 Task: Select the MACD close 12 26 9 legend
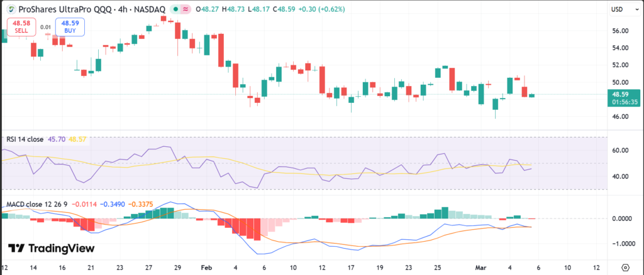36,205
